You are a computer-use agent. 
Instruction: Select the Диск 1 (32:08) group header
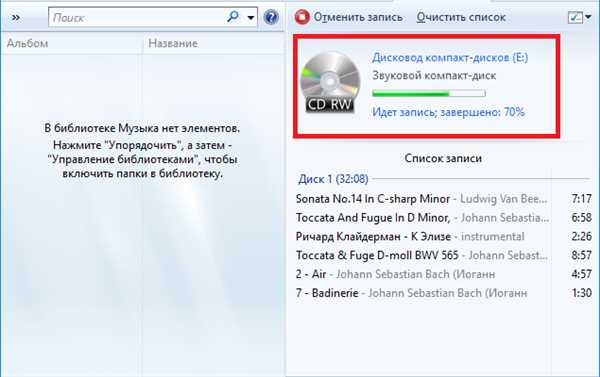click(333, 179)
